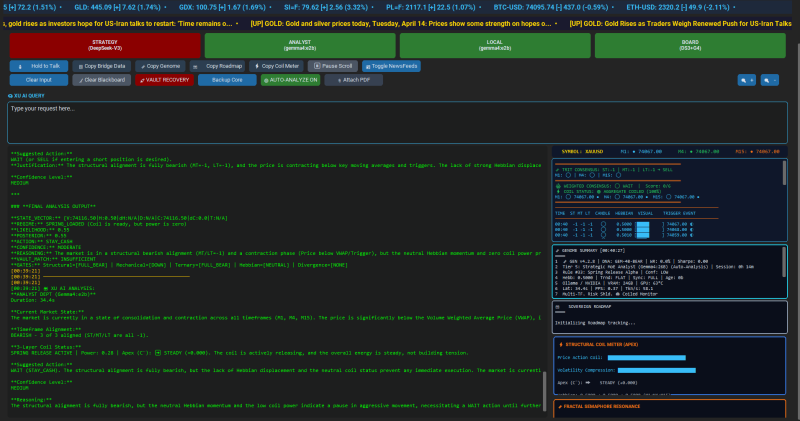The height and width of the screenshot is (421, 800).
Task: Click the WEIGHTED CONSENSUS WAIT line
Action: [613, 186]
